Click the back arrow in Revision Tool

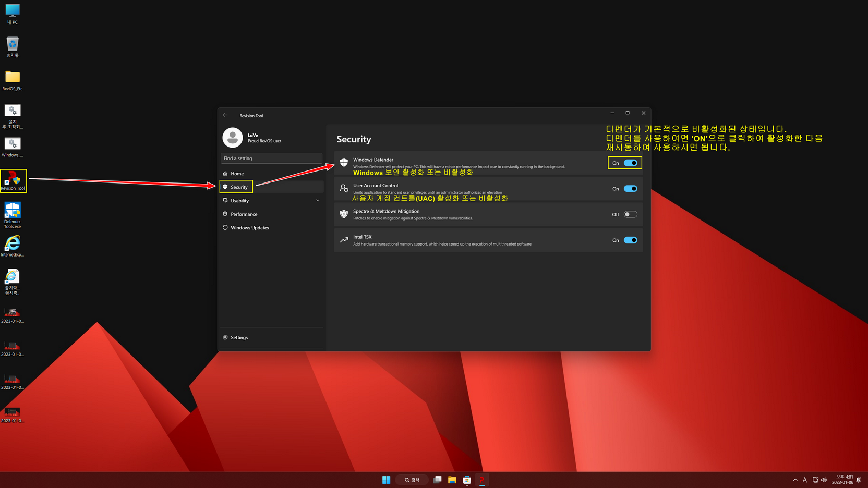point(225,115)
